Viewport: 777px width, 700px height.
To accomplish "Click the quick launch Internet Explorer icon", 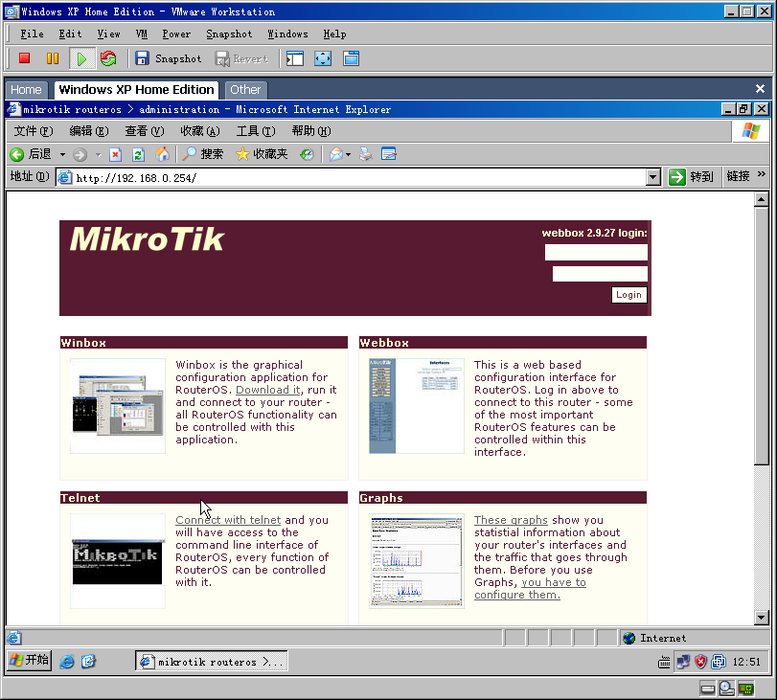I will pos(67,662).
